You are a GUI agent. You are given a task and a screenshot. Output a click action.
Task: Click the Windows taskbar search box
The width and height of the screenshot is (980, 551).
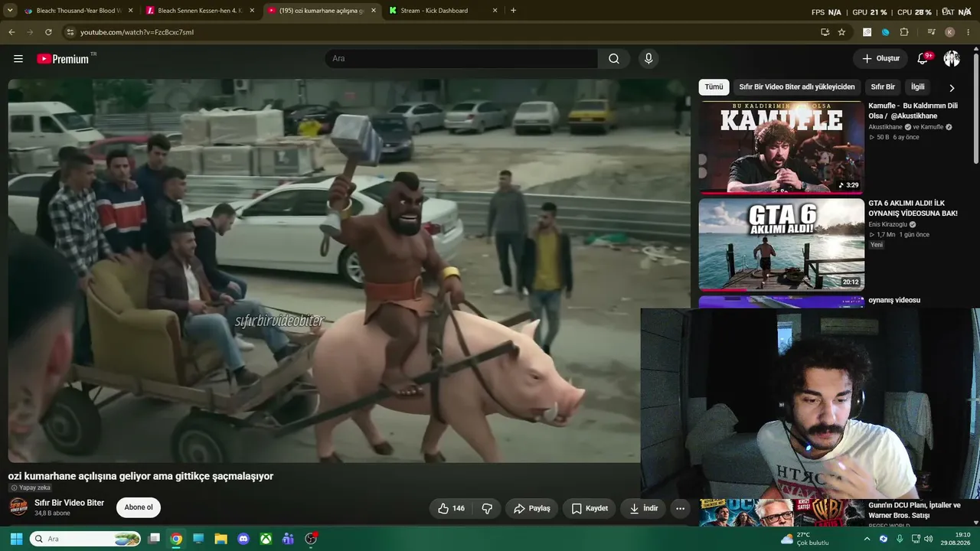86,539
